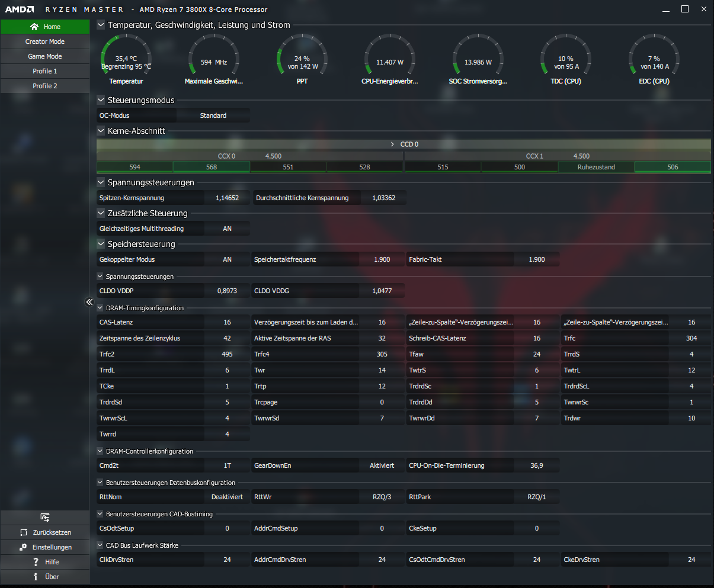Viewport: 714px width, 588px height.
Task: Collapse the Spannungssteuerungen main section
Action: tap(100, 182)
